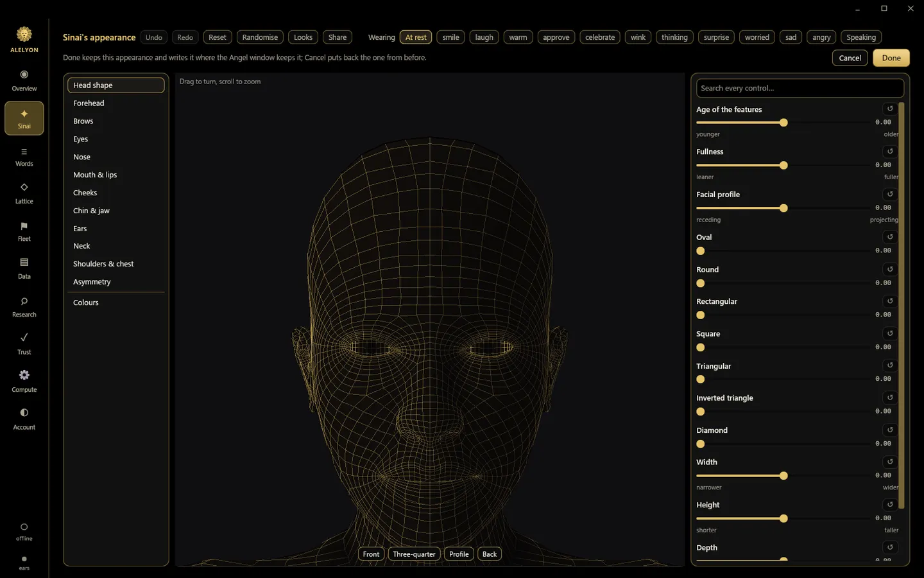Viewport: 924px width, 578px height.
Task: Click the Back view button
Action: (x=490, y=554)
